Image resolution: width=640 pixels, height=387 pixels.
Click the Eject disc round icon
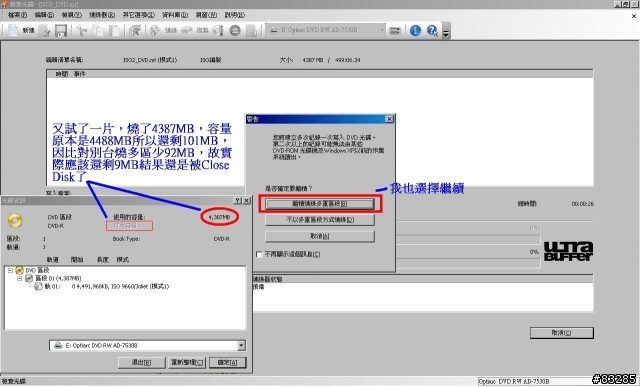click(235, 31)
